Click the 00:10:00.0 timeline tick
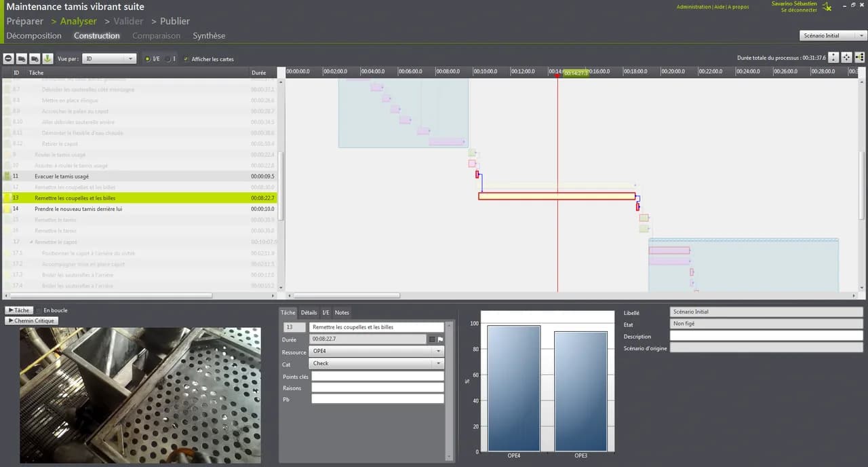This screenshot has width=868, height=467. pyautogui.click(x=485, y=71)
